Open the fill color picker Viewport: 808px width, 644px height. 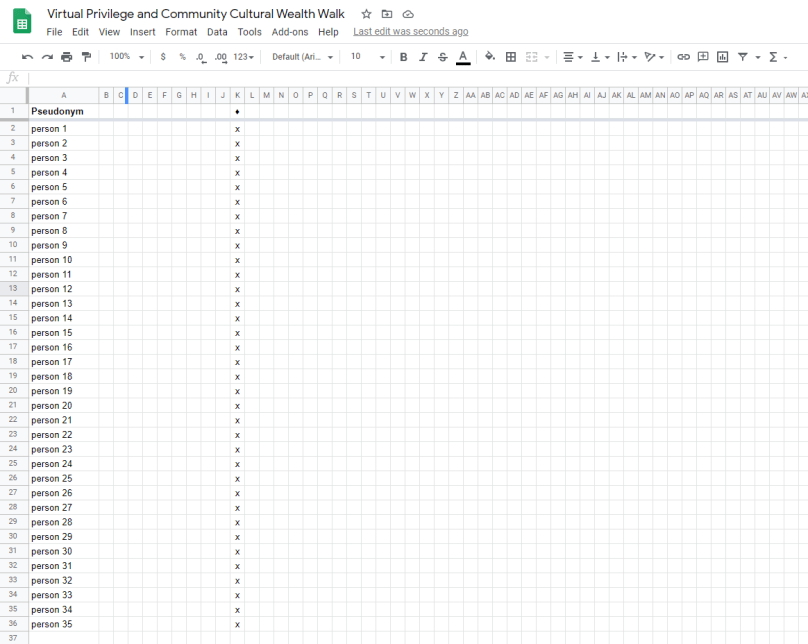click(490, 57)
